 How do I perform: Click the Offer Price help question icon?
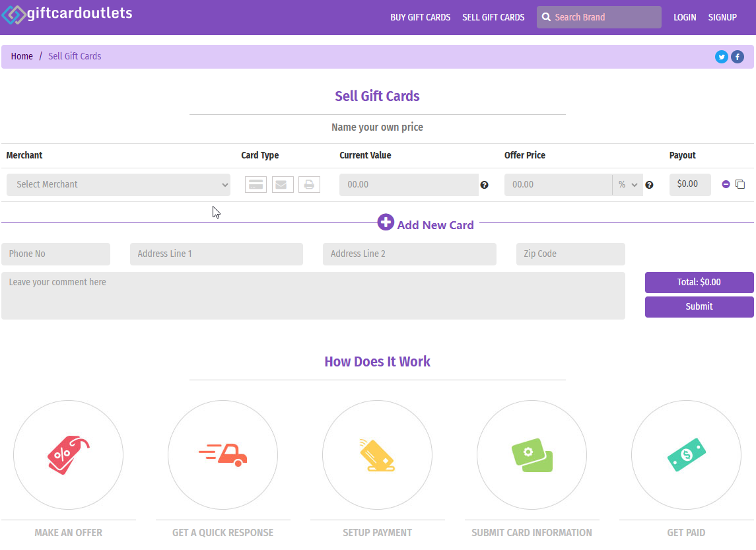pos(649,186)
